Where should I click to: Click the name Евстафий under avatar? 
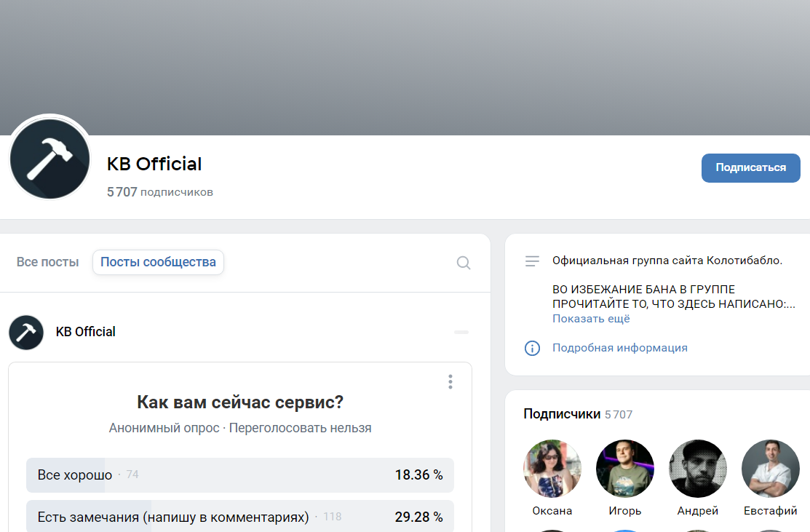(771, 511)
